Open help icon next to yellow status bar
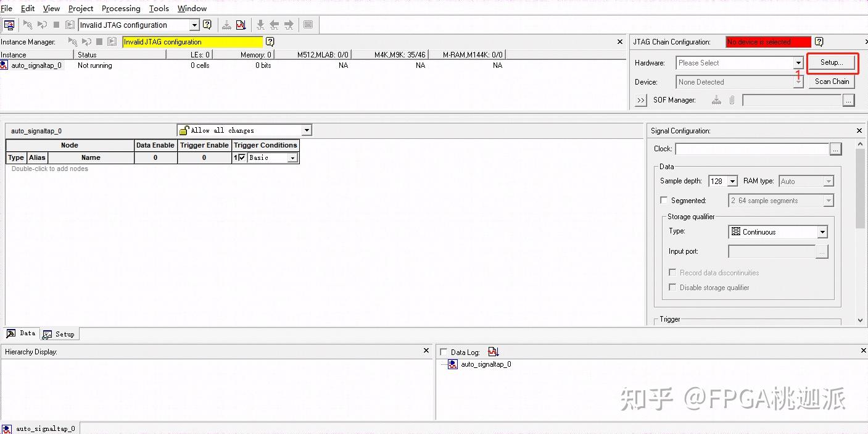 pyautogui.click(x=270, y=42)
